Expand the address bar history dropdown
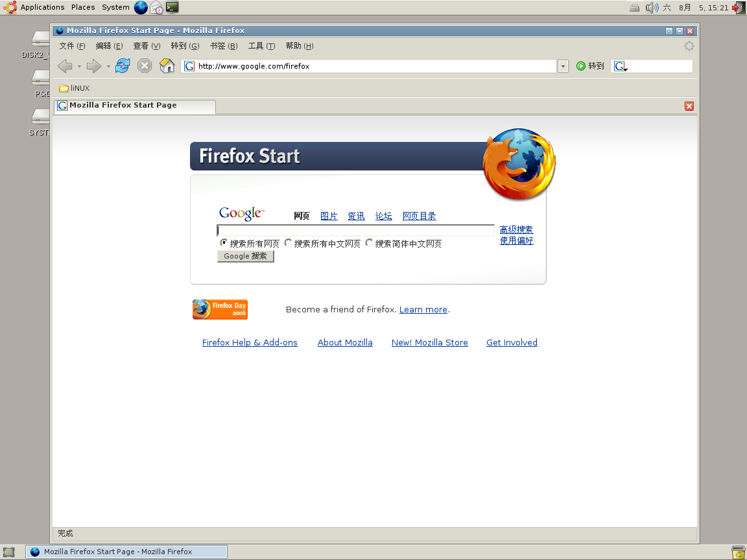 click(x=563, y=66)
